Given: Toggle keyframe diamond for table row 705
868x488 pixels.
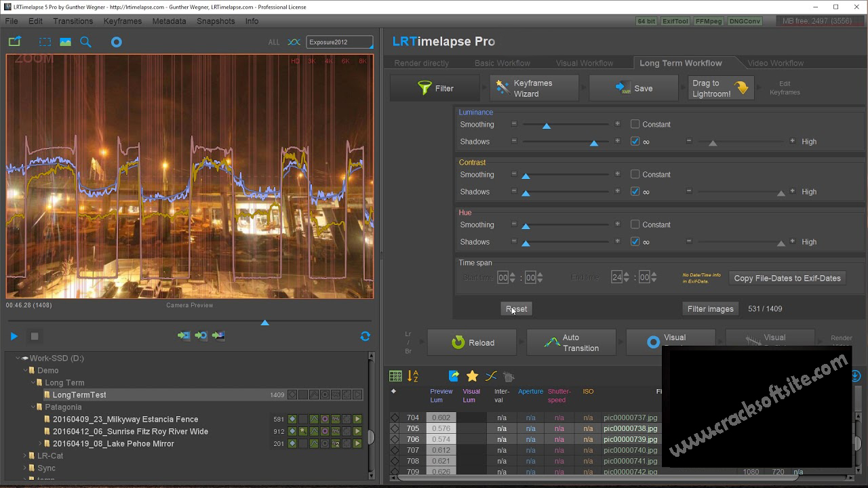Looking at the screenshot, I should point(395,428).
